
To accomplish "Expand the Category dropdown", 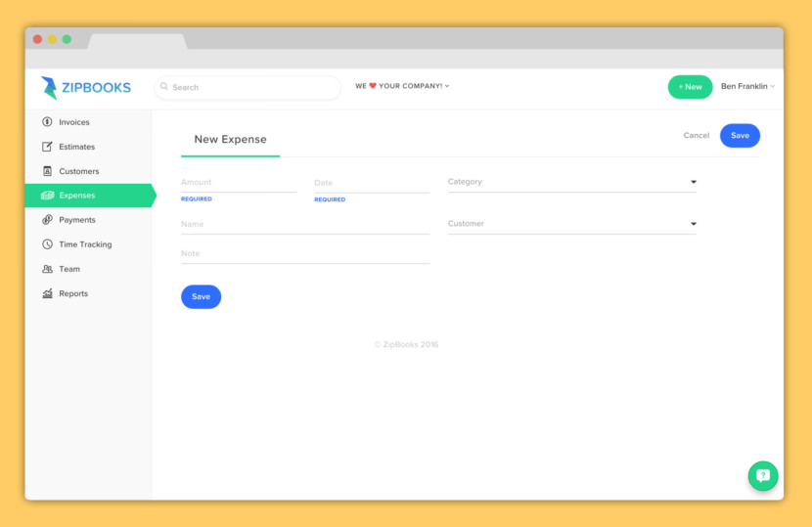I will (x=571, y=182).
